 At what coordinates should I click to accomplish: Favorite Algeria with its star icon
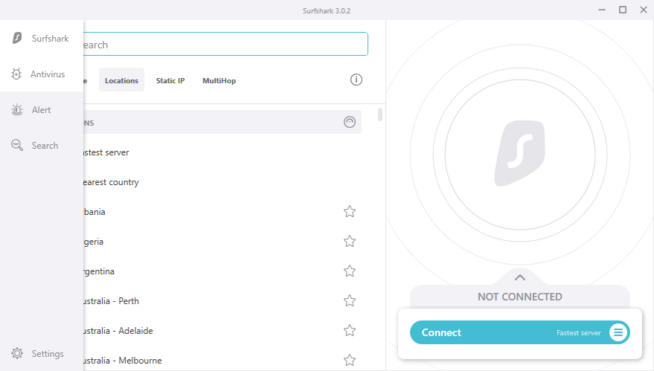pyautogui.click(x=350, y=241)
